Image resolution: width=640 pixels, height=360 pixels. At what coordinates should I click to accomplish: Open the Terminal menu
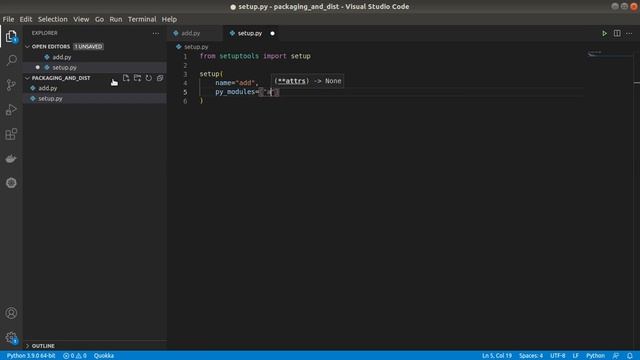click(x=142, y=19)
